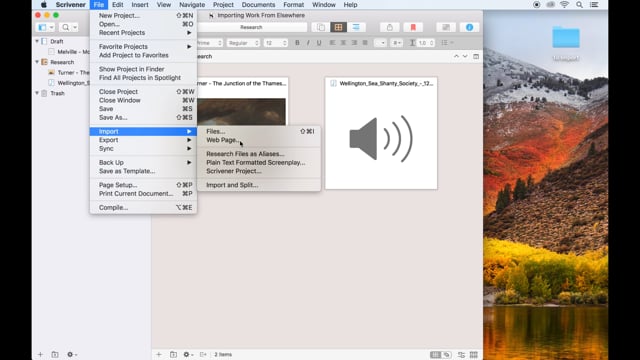640x360 pixels.
Task: Toggle italic formatting
Action: pos(308,43)
